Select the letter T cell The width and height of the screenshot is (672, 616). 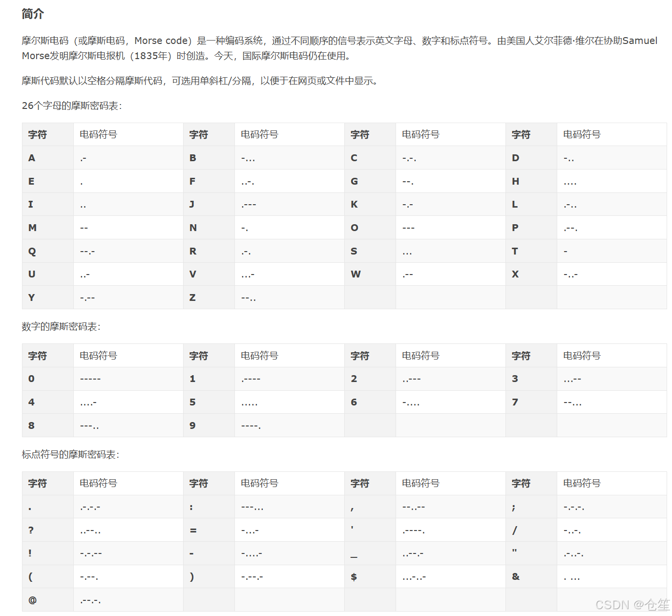point(531,251)
